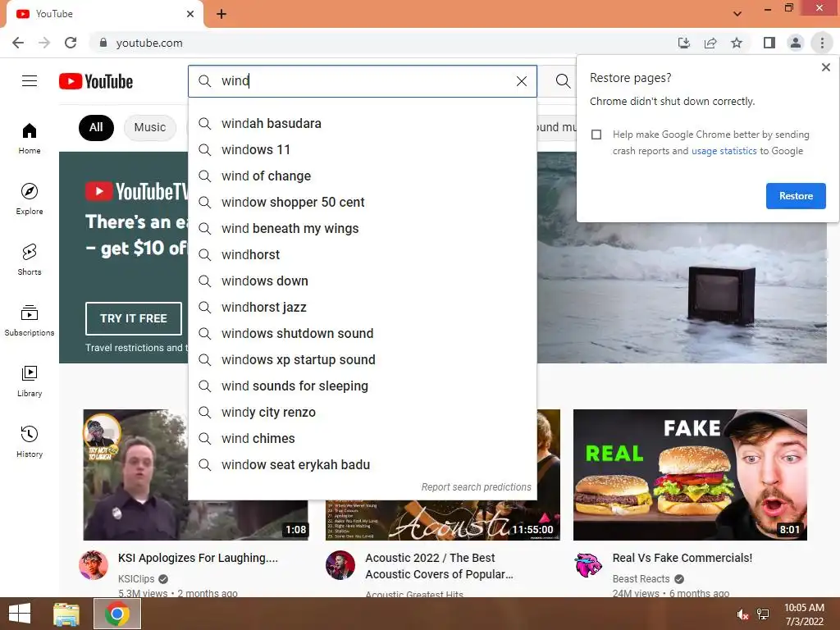This screenshot has width=840, height=630.
Task: Click in the YouTube search input field
Action: click(x=364, y=81)
